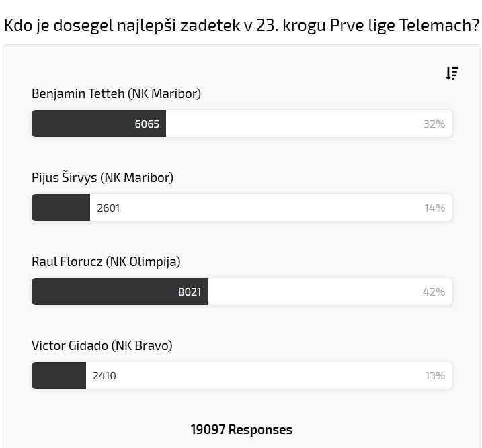Click the 19097 Responses total text

(x=241, y=429)
